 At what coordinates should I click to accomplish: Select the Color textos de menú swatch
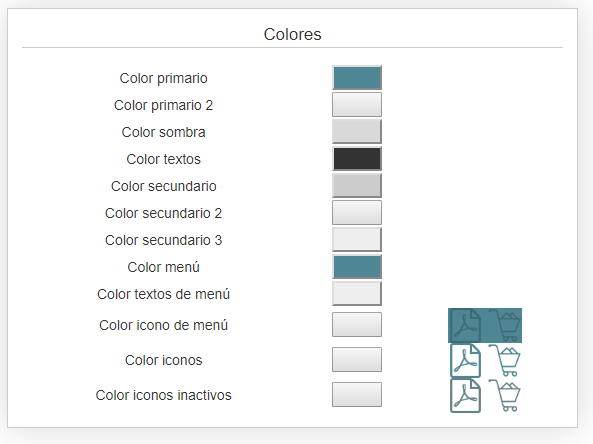pos(357,293)
